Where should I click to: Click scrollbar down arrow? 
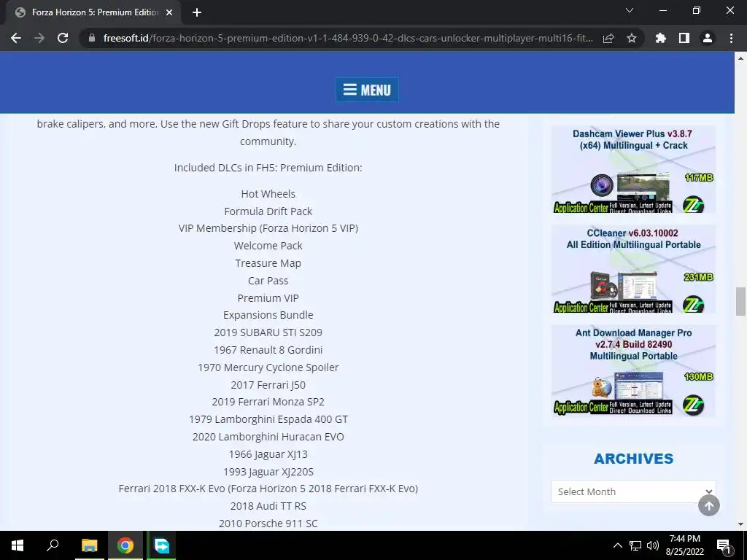pyautogui.click(x=740, y=524)
